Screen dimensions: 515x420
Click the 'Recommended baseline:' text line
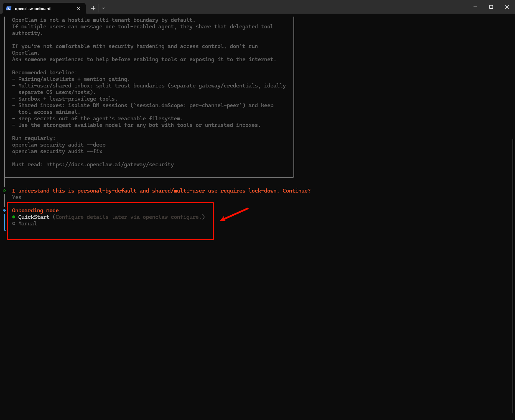(x=44, y=73)
